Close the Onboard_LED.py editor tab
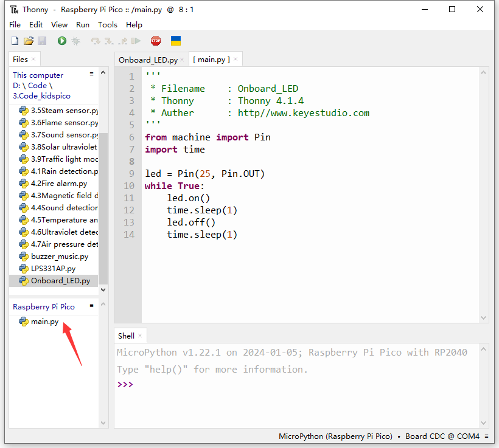Viewport: 499px width, 448px height. pos(182,60)
